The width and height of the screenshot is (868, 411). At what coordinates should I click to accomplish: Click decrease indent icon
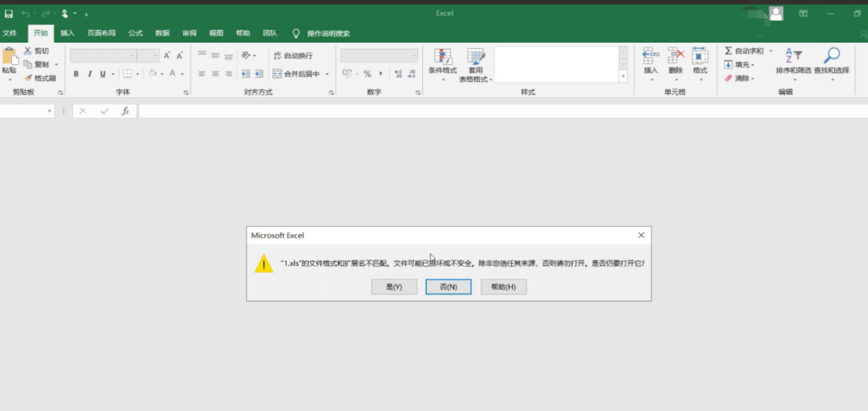click(246, 74)
